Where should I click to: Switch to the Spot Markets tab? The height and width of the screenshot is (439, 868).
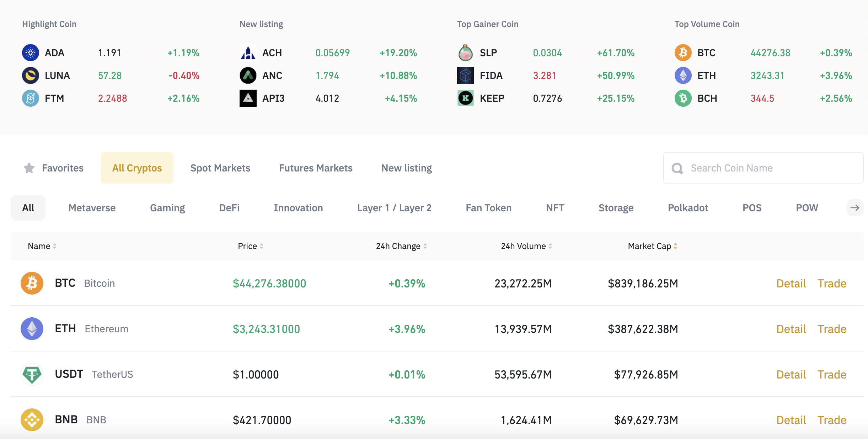point(220,168)
